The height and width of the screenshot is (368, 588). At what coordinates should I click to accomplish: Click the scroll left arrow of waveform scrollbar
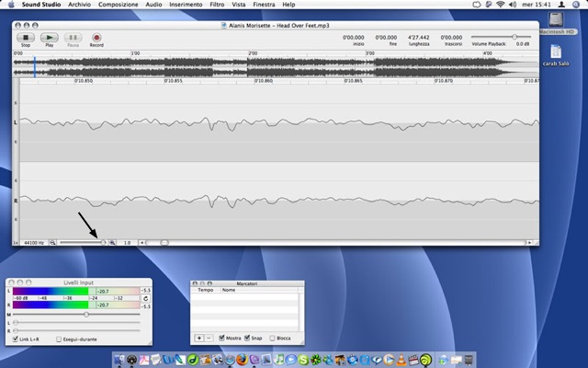click(x=141, y=243)
